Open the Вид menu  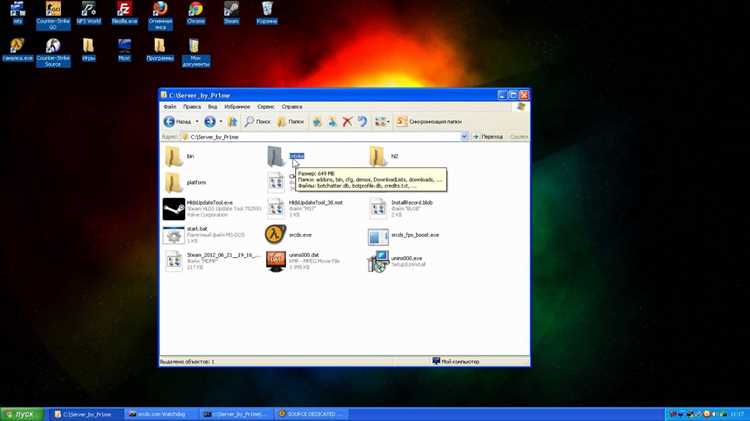[x=213, y=107]
